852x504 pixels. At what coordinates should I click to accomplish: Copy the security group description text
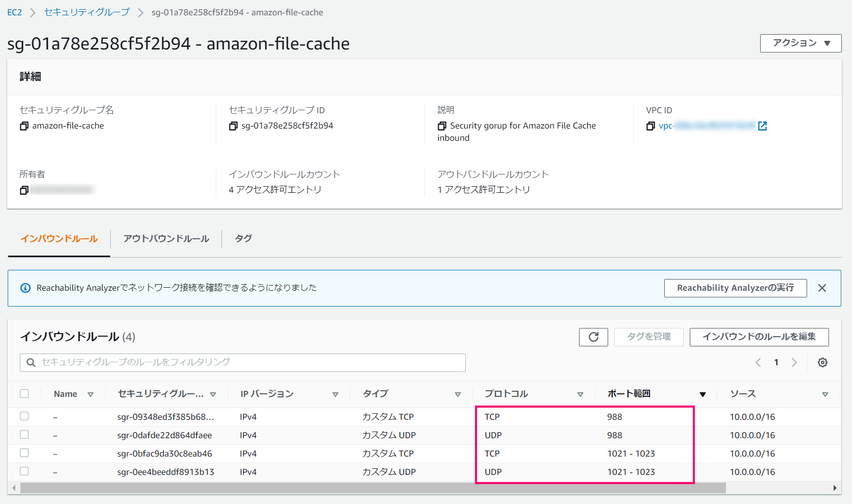pos(442,126)
